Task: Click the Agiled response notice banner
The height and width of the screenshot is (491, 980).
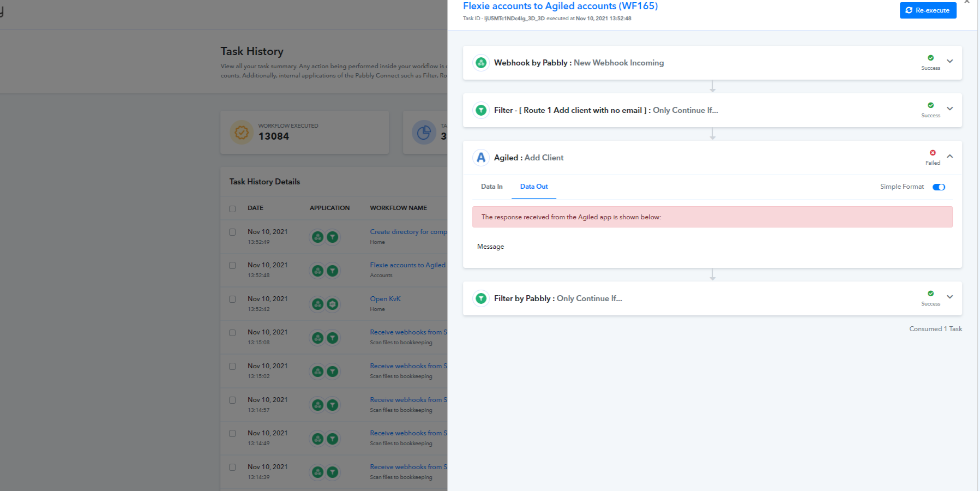Action: [712, 217]
